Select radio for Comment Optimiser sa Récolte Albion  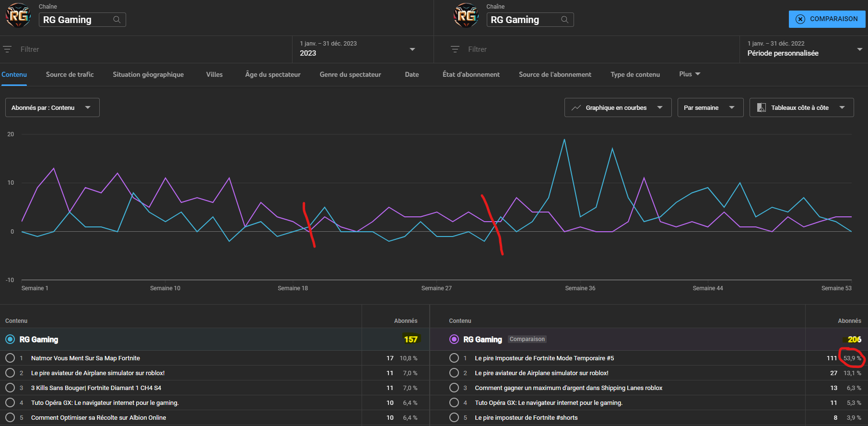coord(10,417)
